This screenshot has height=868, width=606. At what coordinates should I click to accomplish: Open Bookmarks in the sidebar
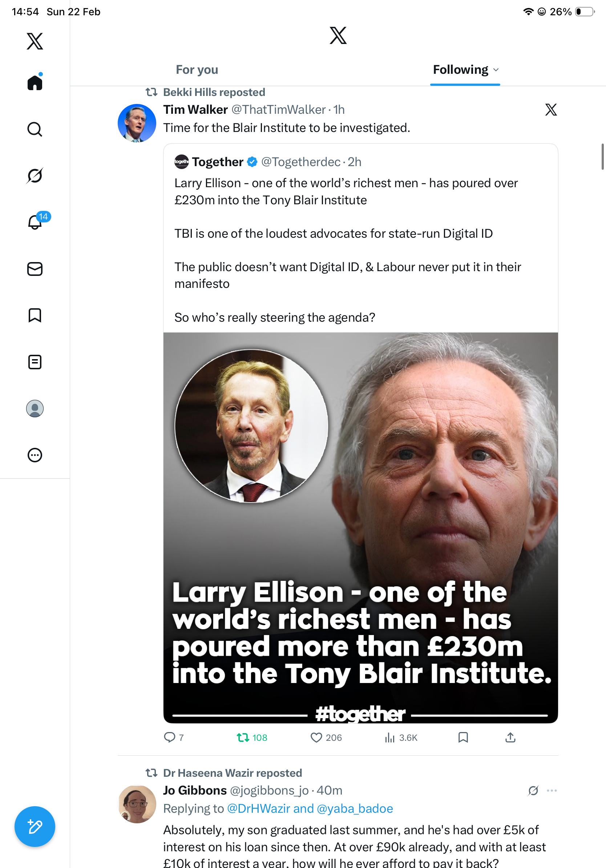pos(35,315)
